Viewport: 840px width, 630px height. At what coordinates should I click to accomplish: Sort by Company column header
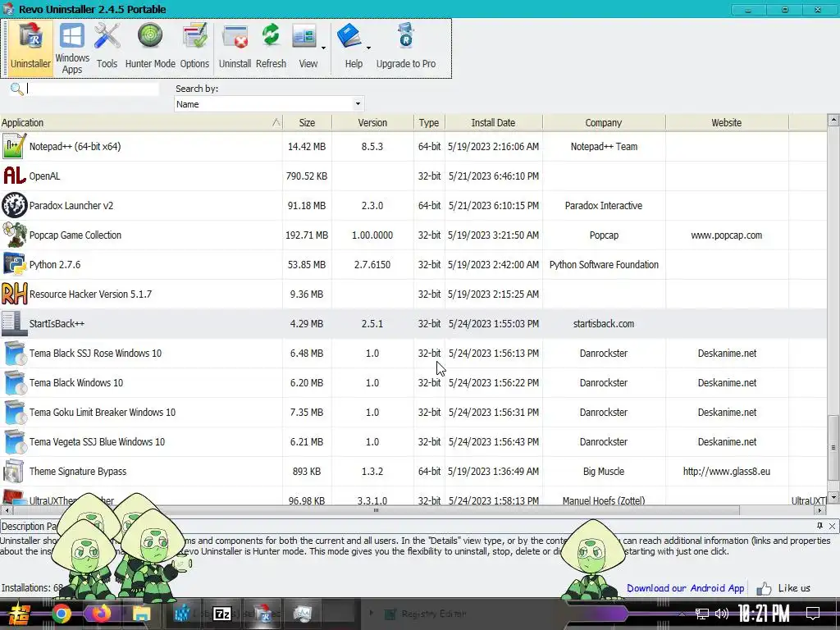(604, 123)
